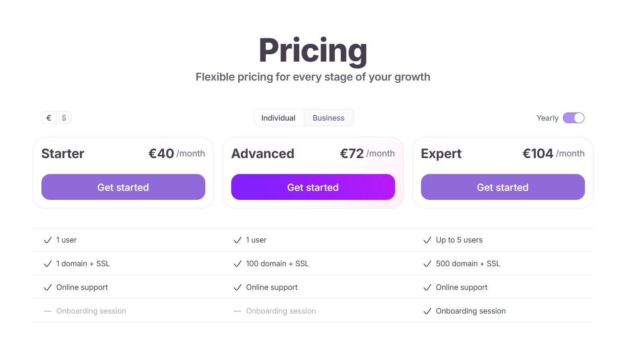The image size is (644, 339).
Task: Click checkmark beside 500 domain + SSL
Action: click(427, 264)
